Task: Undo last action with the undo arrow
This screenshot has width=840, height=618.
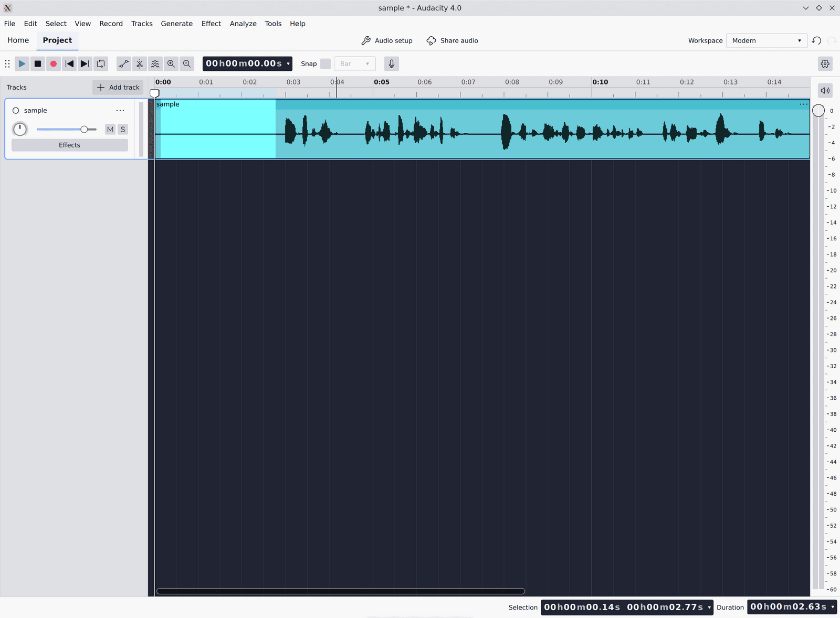Action: [x=816, y=40]
